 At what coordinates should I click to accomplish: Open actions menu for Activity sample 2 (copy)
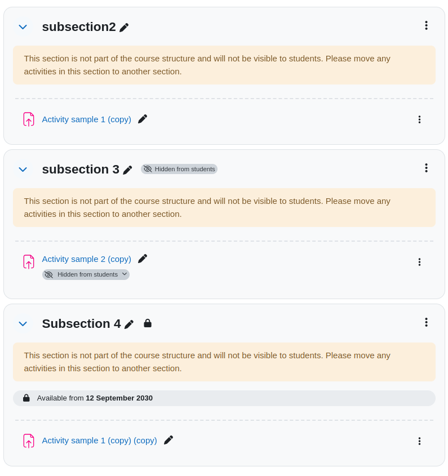point(419,262)
